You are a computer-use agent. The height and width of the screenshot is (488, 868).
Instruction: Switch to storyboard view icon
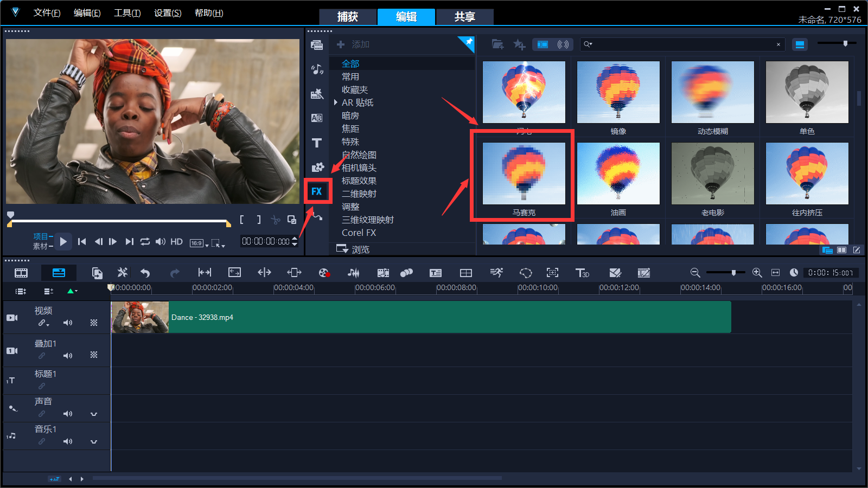(21, 273)
